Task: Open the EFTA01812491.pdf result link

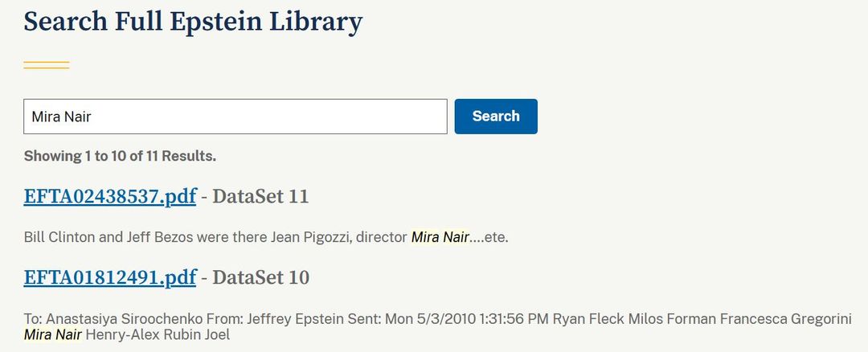Action: (110, 277)
